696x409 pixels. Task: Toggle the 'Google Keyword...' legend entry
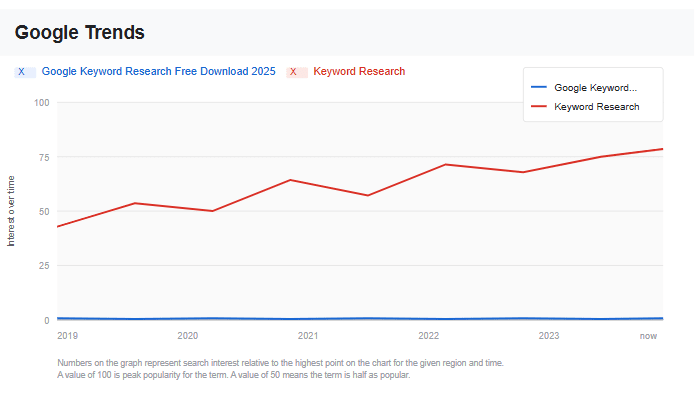[595, 88]
